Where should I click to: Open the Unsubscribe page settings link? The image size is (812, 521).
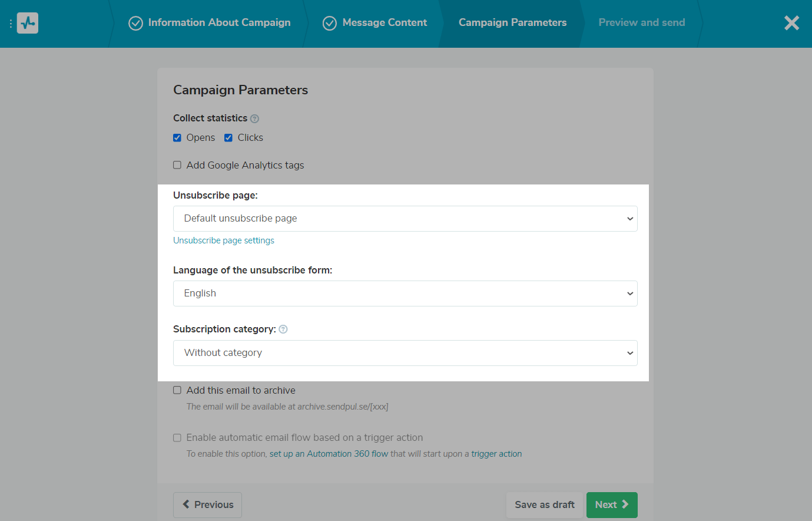click(224, 240)
